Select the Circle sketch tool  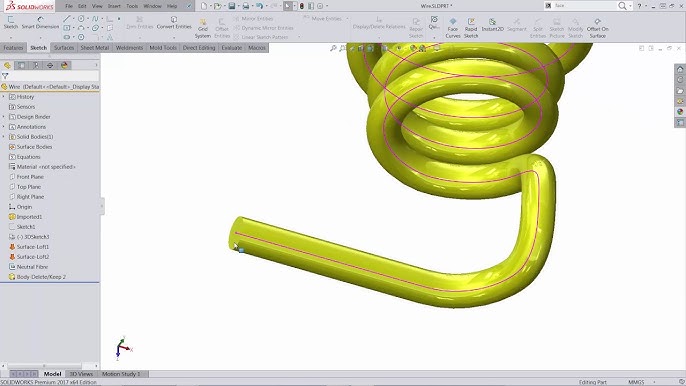pyautogui.click(x=81, y=19)
